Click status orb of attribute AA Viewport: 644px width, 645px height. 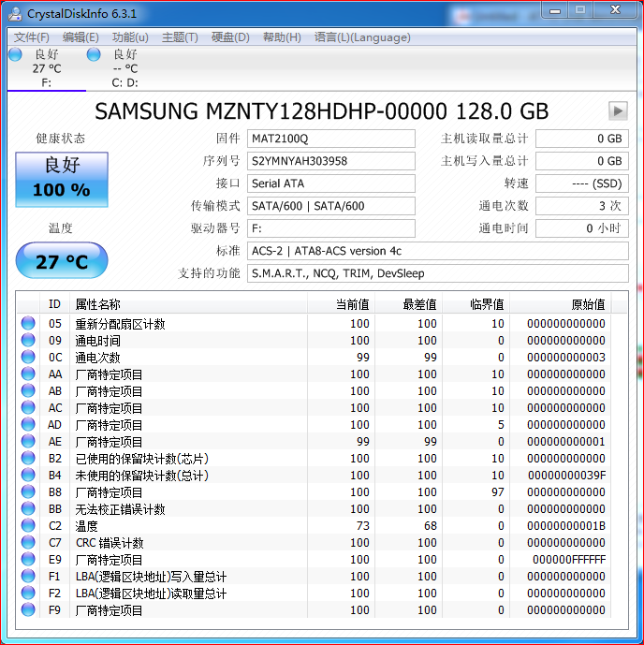coord(28,374)
